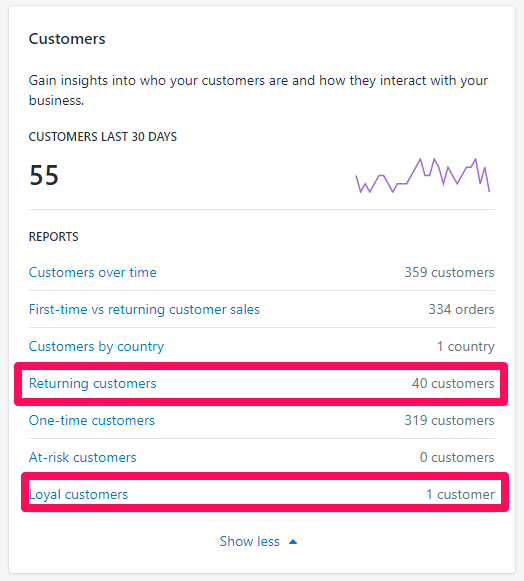
Task: Open the Customers over time report
Action: 93,272
